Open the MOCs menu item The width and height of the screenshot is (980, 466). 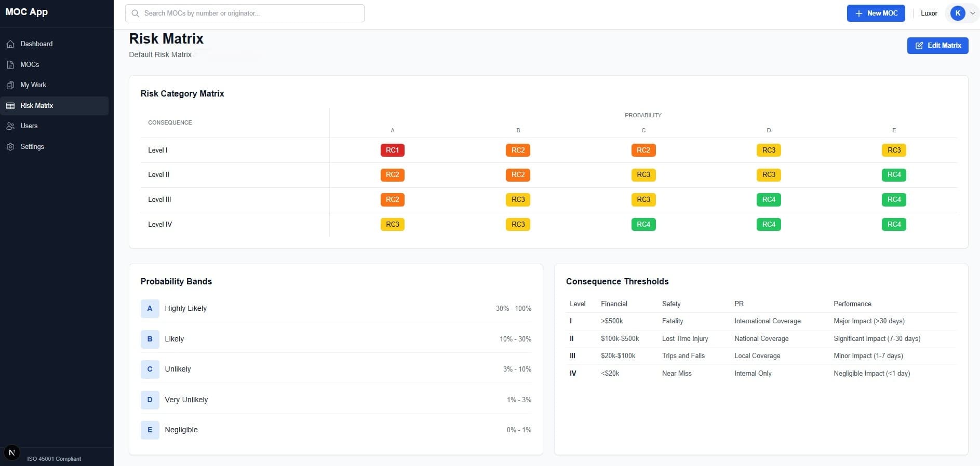tap(30, 65)
